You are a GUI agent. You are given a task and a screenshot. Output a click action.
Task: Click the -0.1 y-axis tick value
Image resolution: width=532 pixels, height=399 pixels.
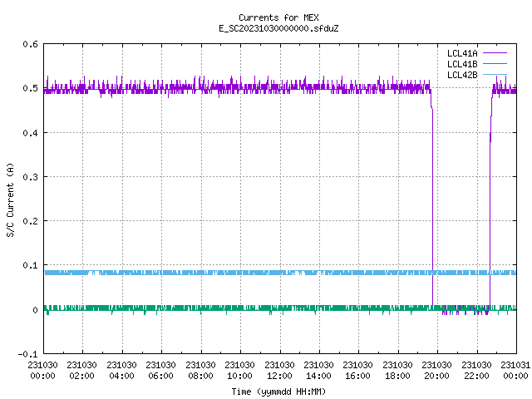(x=27, y=354)
